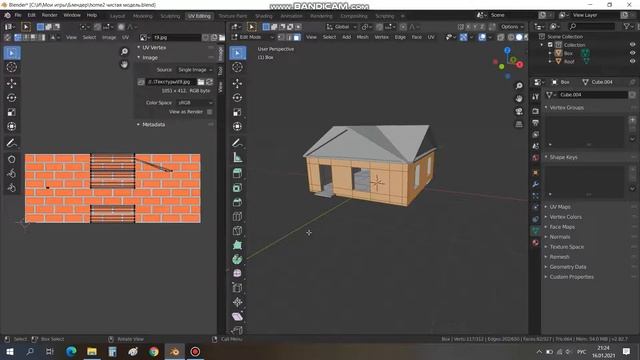Enable the View as Render checkbox
Viewport: 640px width, 360px height.
209,112
